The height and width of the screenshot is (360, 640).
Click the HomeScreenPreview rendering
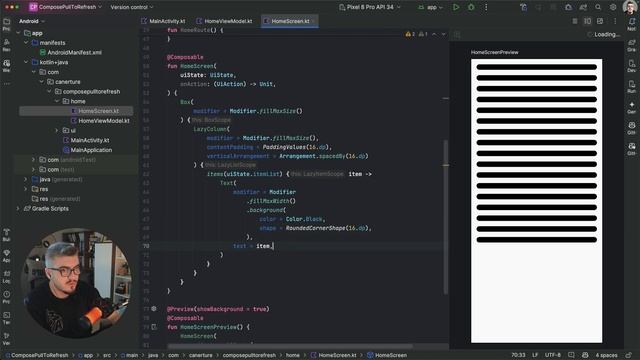536,201
